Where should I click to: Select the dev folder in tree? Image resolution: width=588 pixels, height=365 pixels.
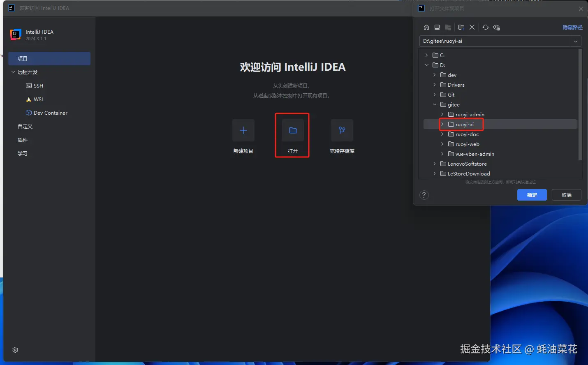click(x=448, y=75)
